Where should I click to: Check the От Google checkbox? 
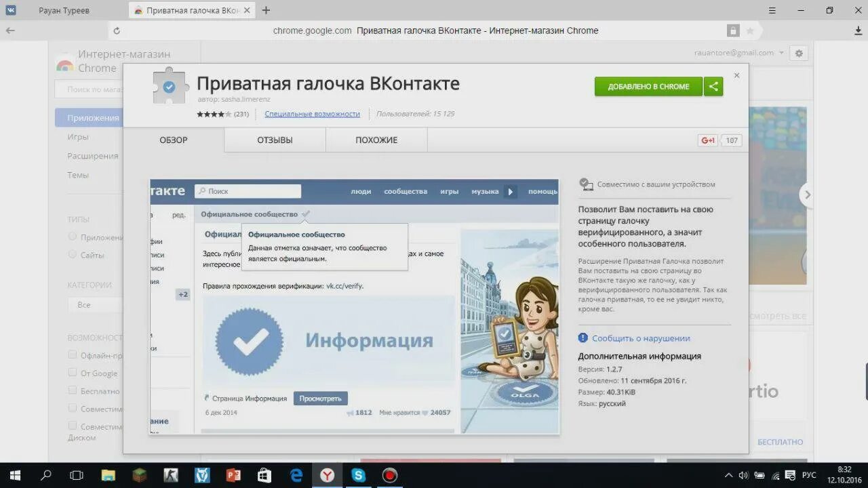coord(72,372)
